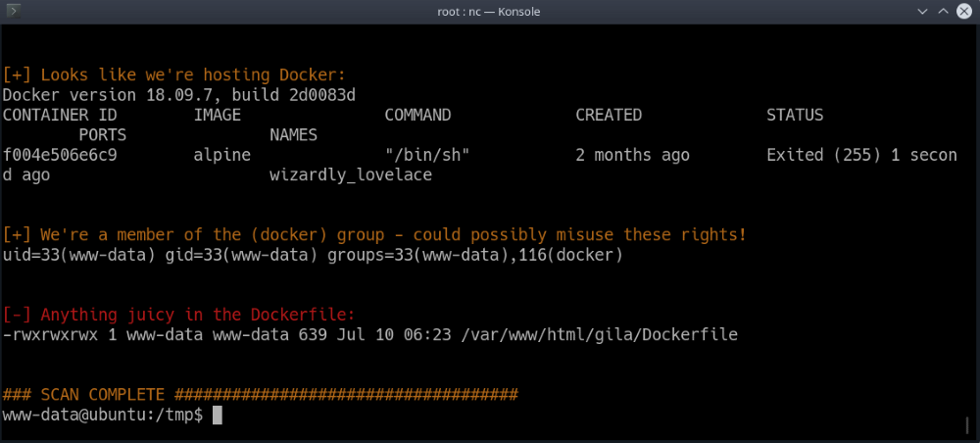980x443 pixels.
Task: Click the alpine image name
Action: click(222, 155)
